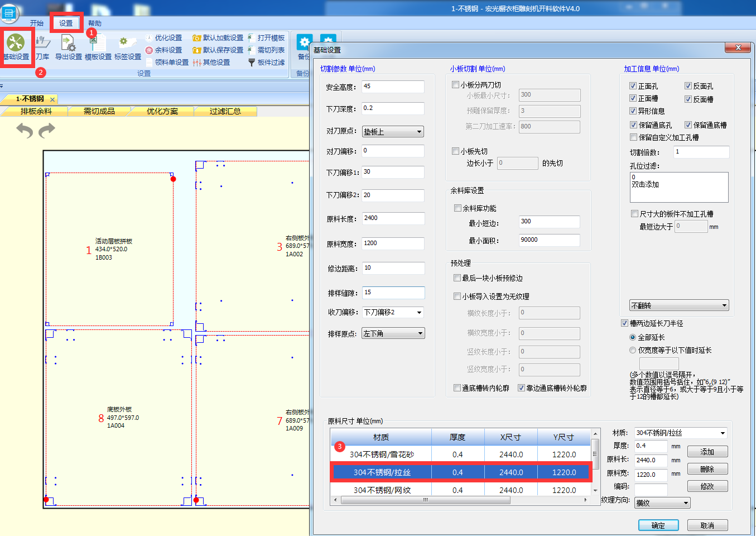Click 需切列表 in the ribbon
Viewport: 756px width, 536px height.
pyautogui.click(x=266, y=50)
